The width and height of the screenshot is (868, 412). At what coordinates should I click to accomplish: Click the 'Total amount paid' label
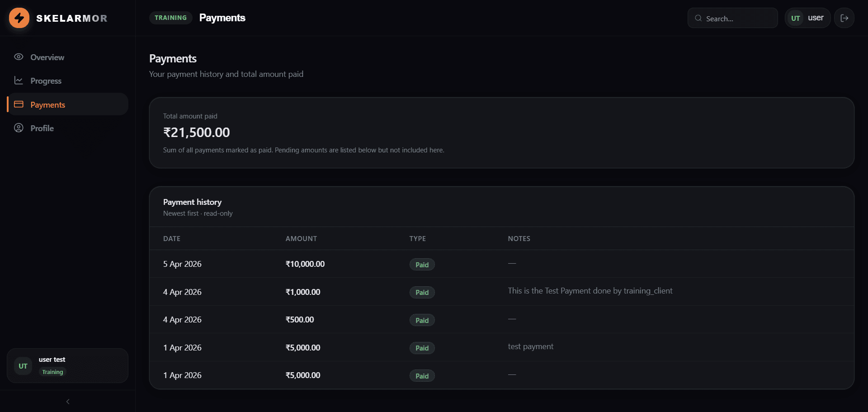[190, 116]
